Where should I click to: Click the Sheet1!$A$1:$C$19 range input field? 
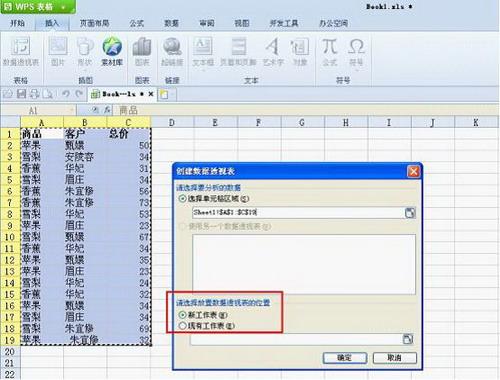(298, 213)
